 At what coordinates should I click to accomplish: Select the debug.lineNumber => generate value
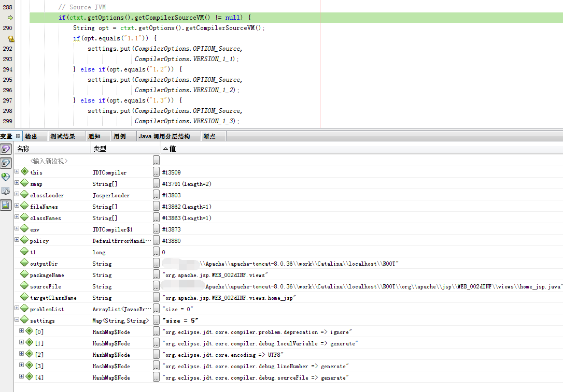click(x=255, y=366)
